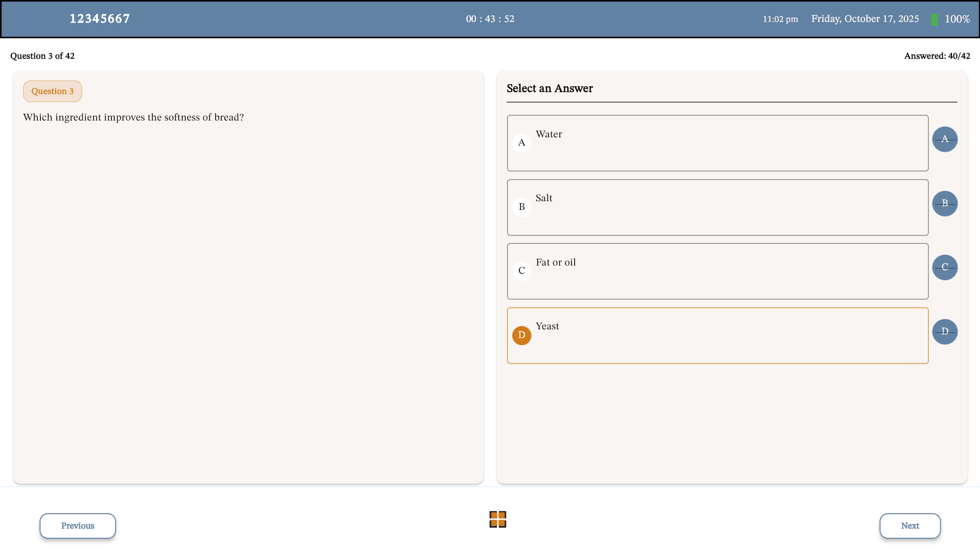Strike out option B with eliminate icon

pos(944,204)
